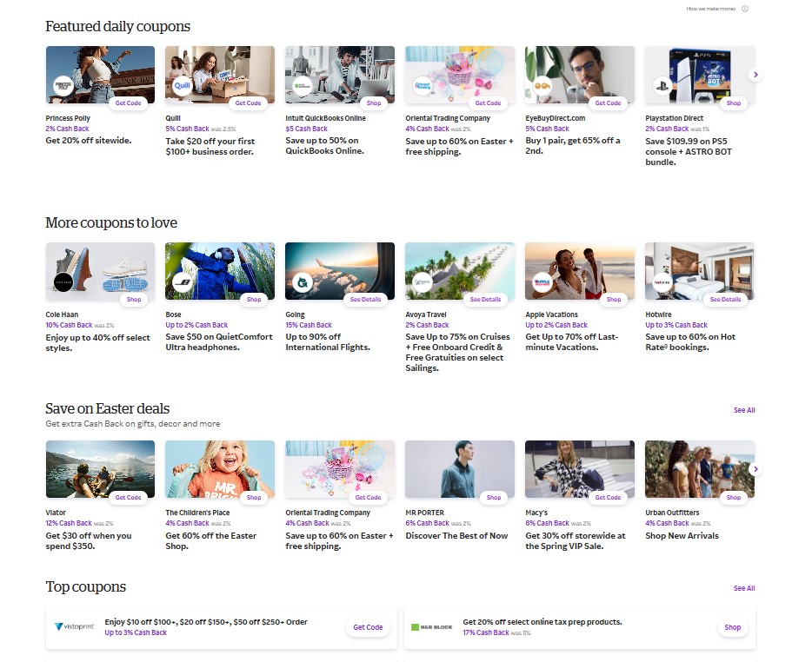Open The Children's Place toddler image
812x662 pixels.
click(x=220, y=469)
